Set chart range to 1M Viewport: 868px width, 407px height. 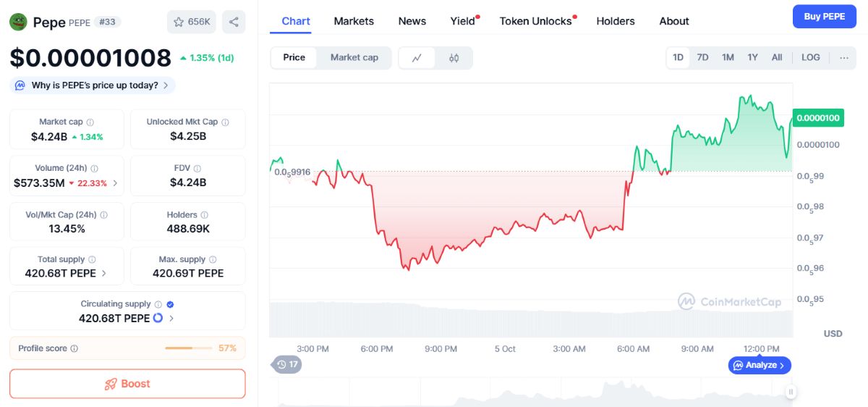[728, 57]
